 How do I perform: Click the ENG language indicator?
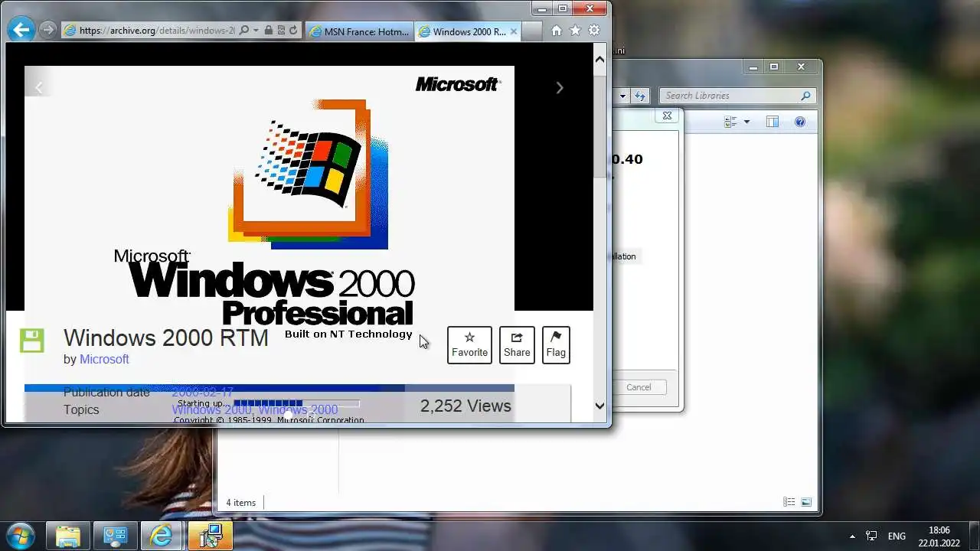click(897, 536)
